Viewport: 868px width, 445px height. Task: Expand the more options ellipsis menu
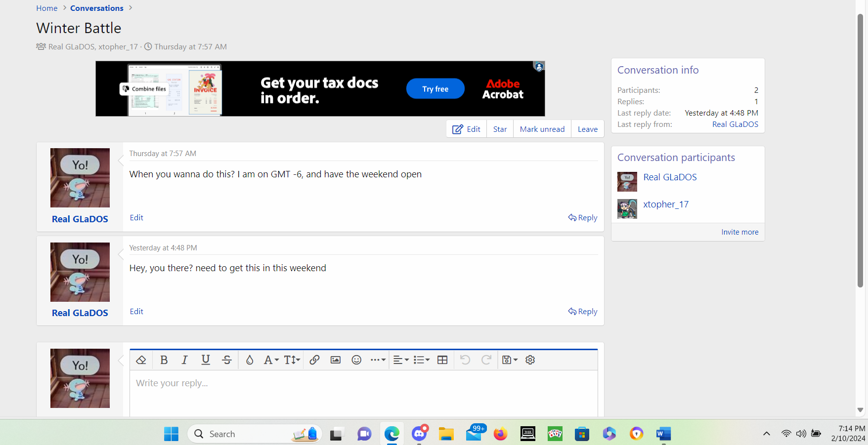coord(378,360)
